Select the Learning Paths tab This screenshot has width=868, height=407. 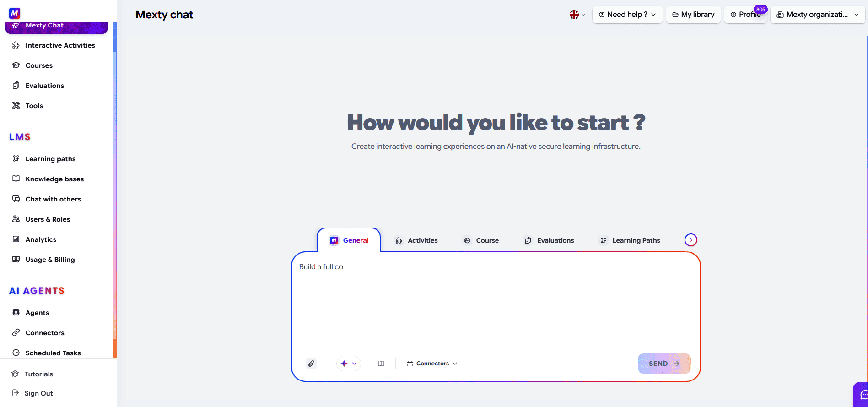pyautogui.click(x=630, y=240)
